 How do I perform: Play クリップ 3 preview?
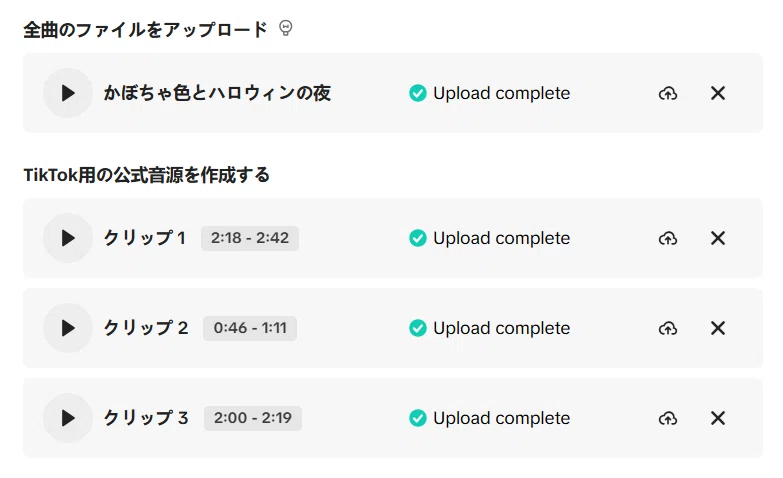(x=68, y=418)
